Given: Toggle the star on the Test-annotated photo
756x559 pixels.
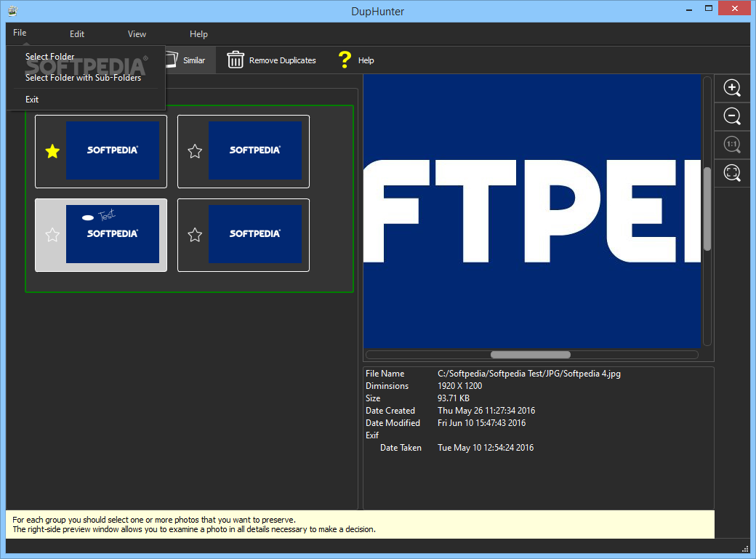Looking at the screenshot, I should (x=52, y=235).
